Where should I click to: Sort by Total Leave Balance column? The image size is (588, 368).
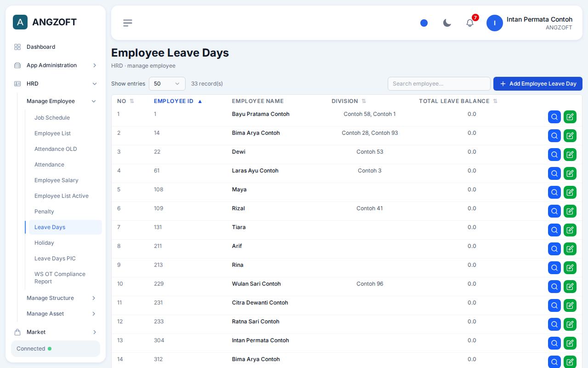(458, 101)
